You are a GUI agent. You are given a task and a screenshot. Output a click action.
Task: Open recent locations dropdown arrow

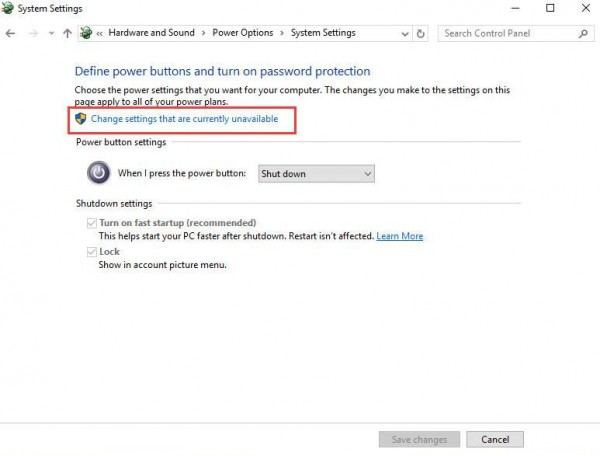point(51,34)
